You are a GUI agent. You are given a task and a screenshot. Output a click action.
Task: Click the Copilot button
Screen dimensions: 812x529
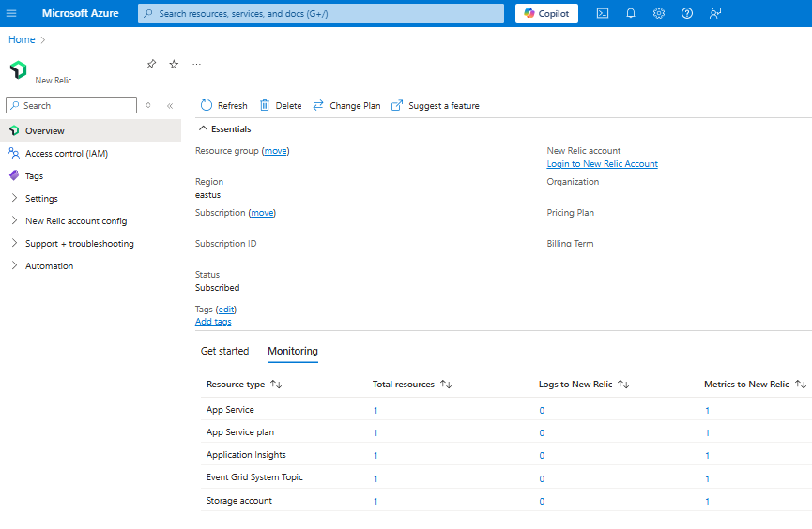click(x=546, y=13)
